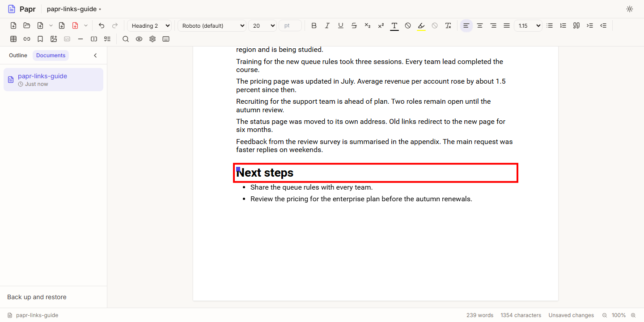Viewport: 644px width, 322px height.
Task: Toggle strikethrough formatting
Action: (354, 25)
